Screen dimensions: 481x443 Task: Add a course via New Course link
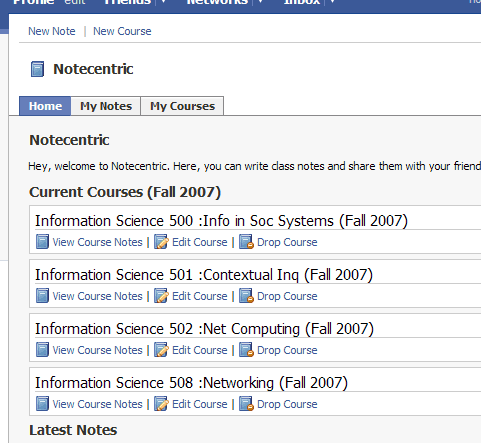pyautogui.click(x=122, y=31)
